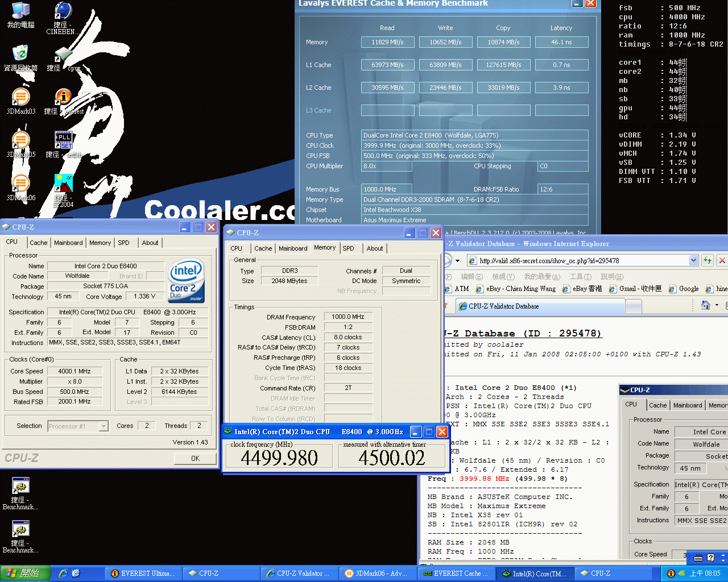Screen dimensions: 728x582
Task: Open eBay - Chien Ming Wang favorite
Action: point(516,289)
